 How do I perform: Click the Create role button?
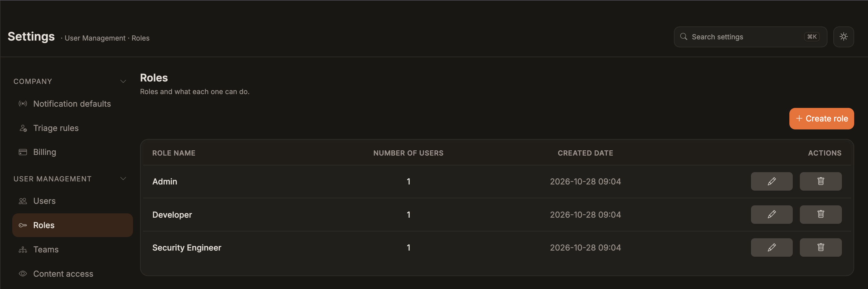point(821,119)
